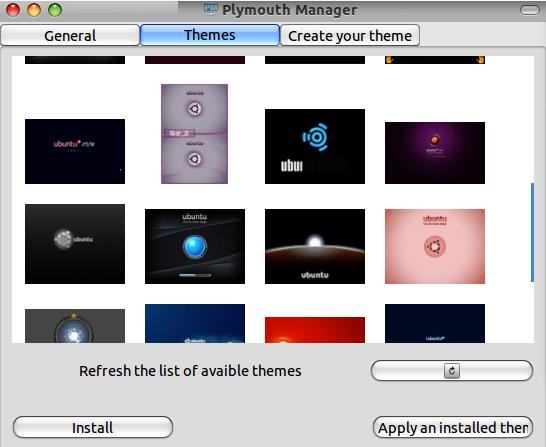Open the Create your theme tab

350,35
